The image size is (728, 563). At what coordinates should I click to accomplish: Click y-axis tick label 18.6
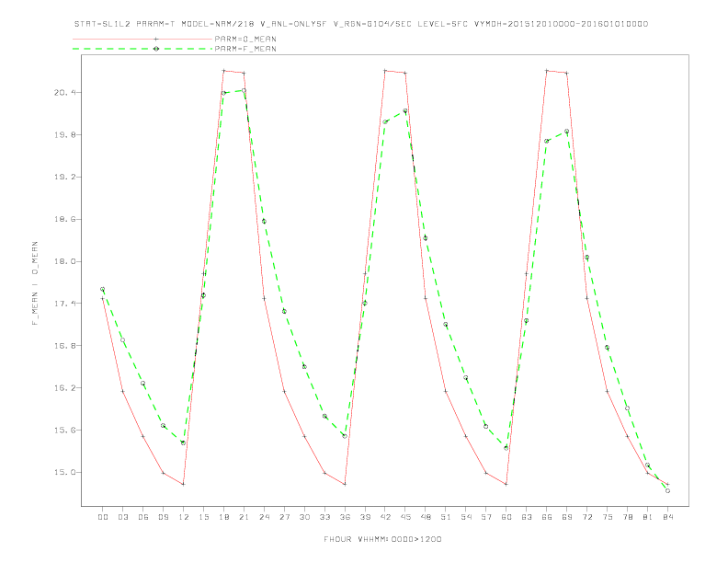(64, 219)
